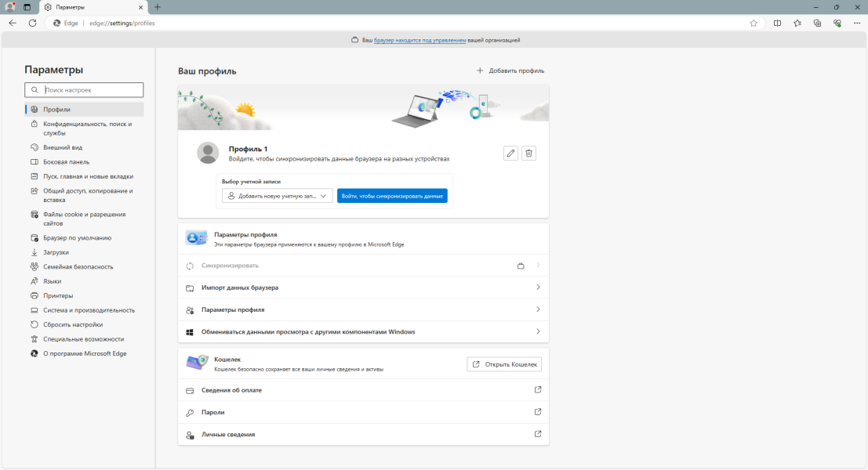The image size is (868, 470).
Task: Open Браузер по умолчанию settings
Action: (x=84, y=238)
